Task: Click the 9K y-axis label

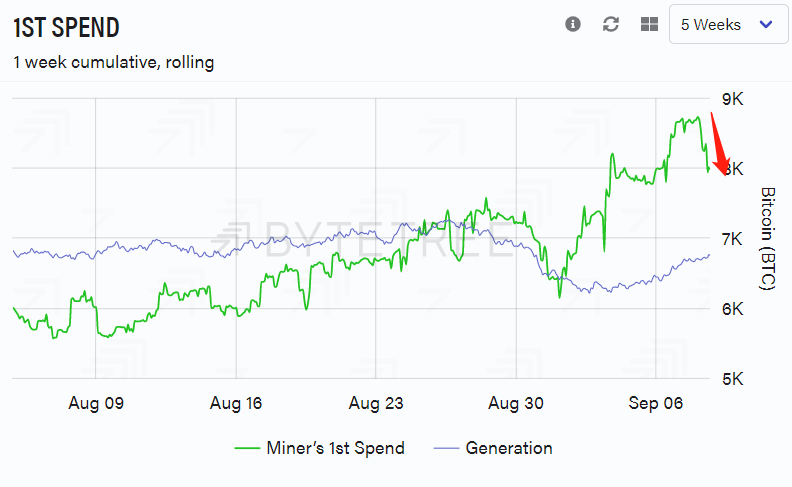Action: [732, 100]
